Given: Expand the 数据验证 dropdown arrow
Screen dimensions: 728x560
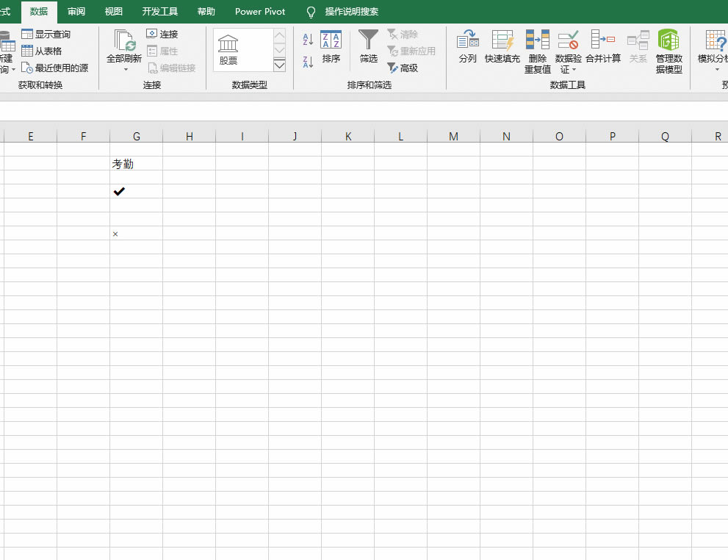Looking at the screenshot, I should (x=574, y=70).
